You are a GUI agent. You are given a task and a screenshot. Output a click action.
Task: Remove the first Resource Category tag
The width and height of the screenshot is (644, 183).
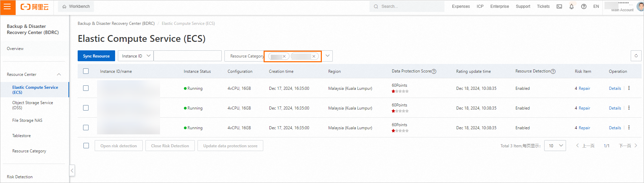click(284, 56)
